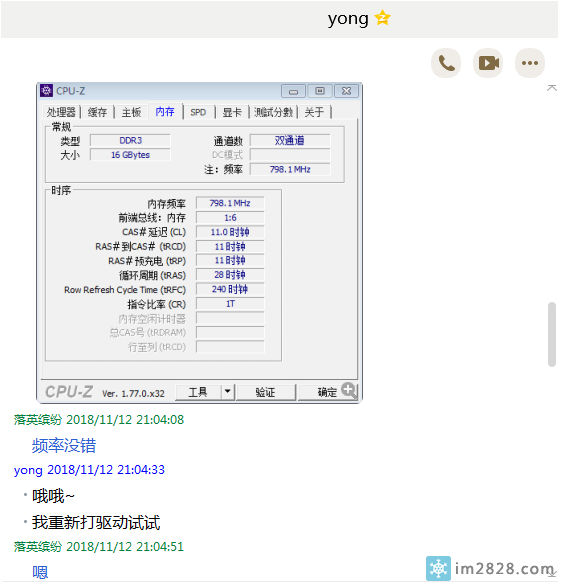The height and width of the screenshot is (586, 561).
Task: Click the 内存频率 798.1 MHz value
Action: click(230, 203)
